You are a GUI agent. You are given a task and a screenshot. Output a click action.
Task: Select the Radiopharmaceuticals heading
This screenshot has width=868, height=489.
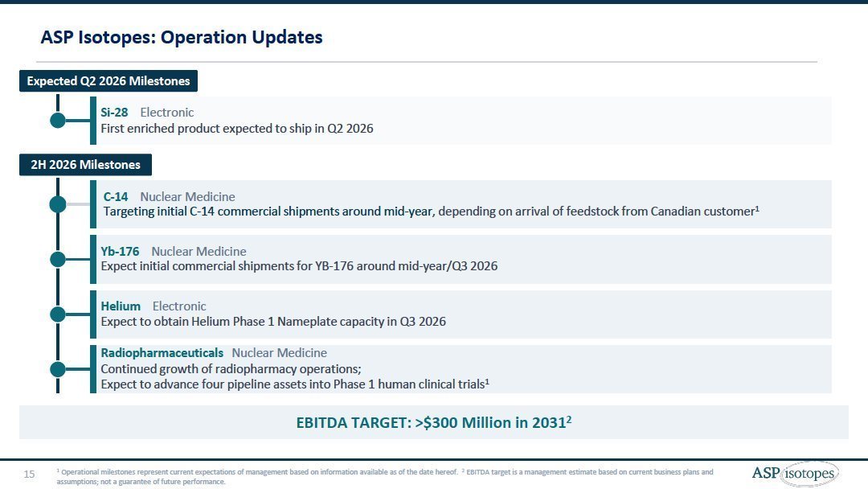(x=162, y=353)
